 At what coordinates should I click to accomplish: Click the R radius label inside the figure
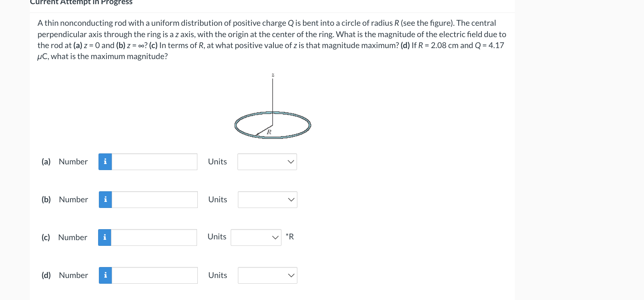click(x=269, y=132)
